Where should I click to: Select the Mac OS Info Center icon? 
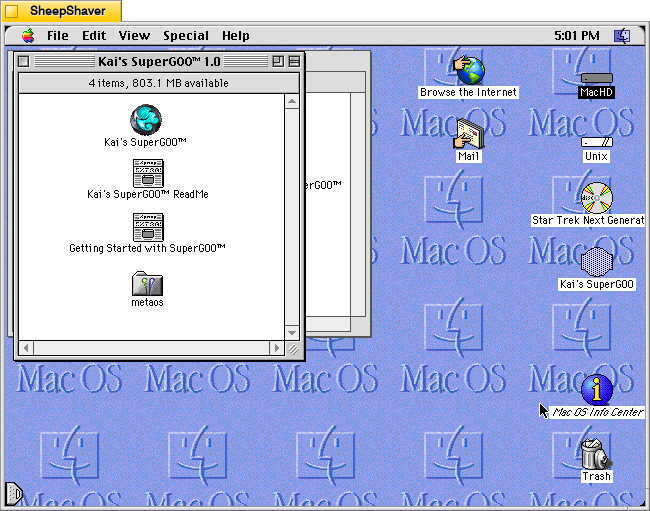[x=597, y=390]
